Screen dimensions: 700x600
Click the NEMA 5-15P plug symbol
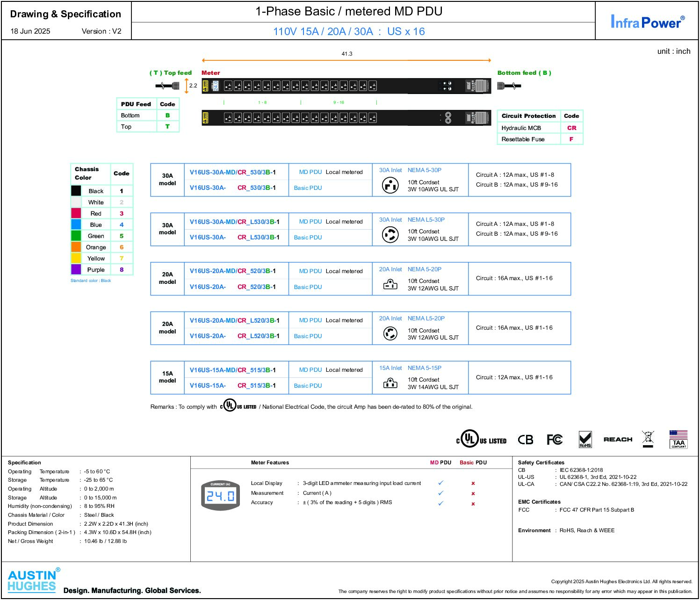(x=390, y=383)
